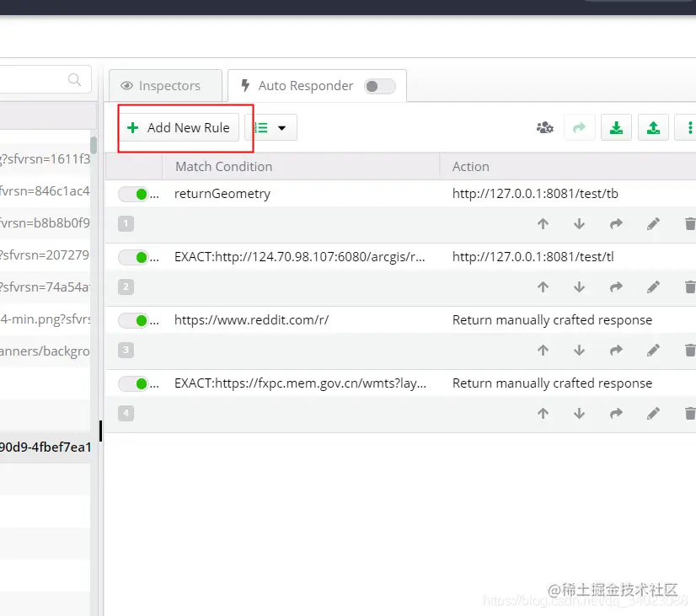Screen dimensions: 696x616
Task: Edit rule 2 with pencil icon
Action: pos(653,287)
